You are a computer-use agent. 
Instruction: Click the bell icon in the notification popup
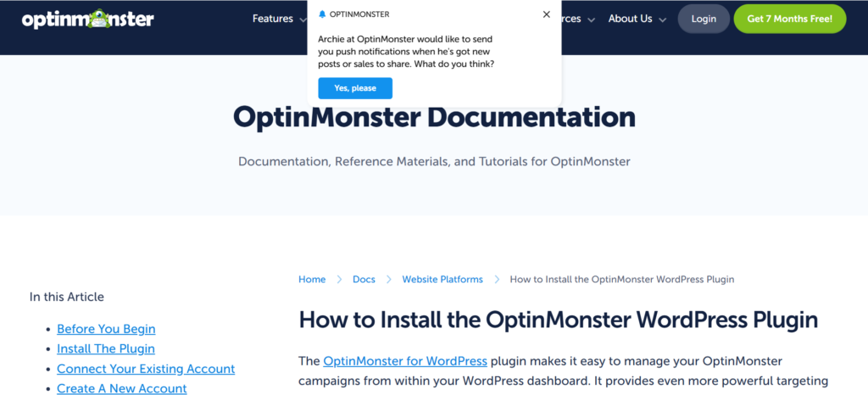point(322,14)
